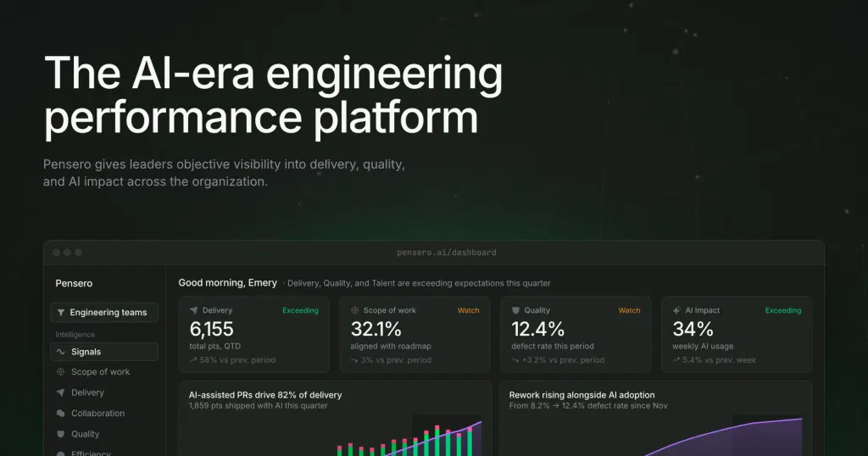The height and width of the screenshot is (456, 868).
Task: Click the 1,859 pts shipped with AI subtitle
Action: click(258, 406)
